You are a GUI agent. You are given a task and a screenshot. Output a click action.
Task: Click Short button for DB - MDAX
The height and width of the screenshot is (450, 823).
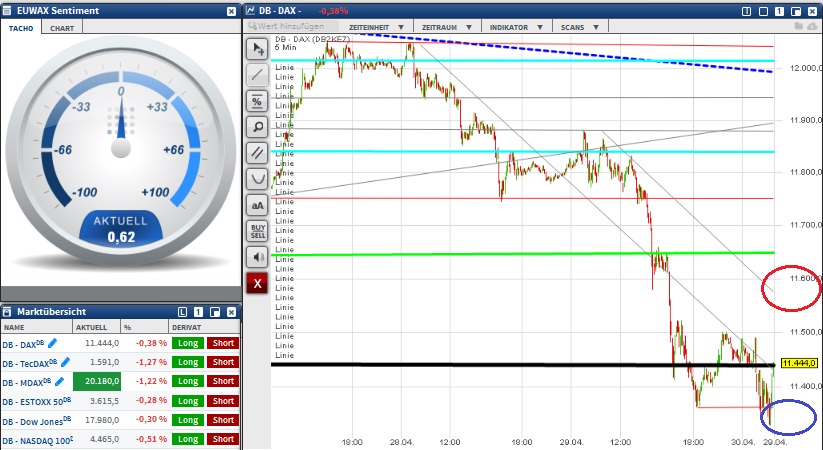[223, 381]
